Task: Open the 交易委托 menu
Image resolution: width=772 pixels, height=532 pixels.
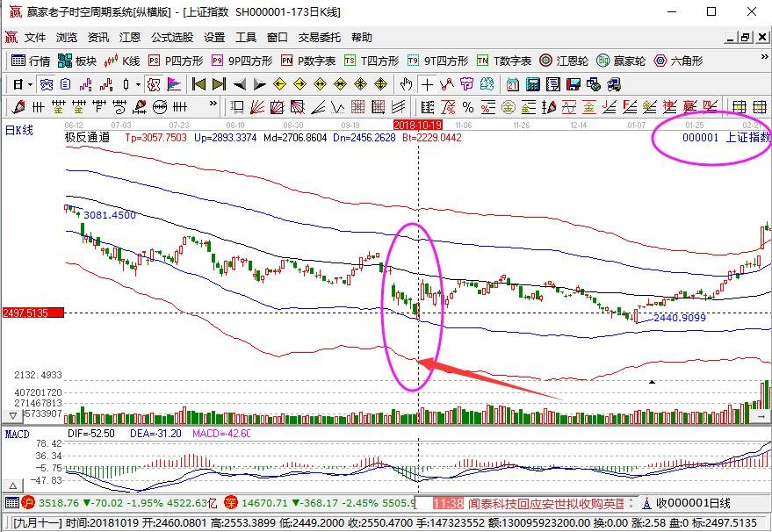Action: click(319, 38)
